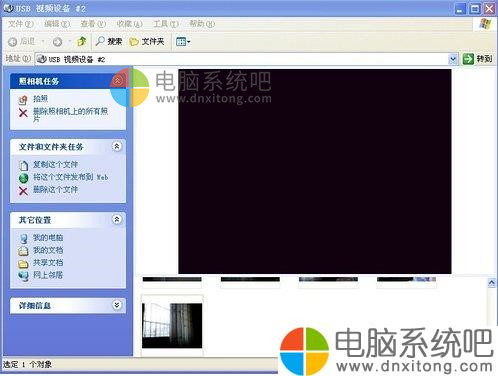Open the File (文件) menu
This screenshot has width=498, height=376.
pos(21,24)
